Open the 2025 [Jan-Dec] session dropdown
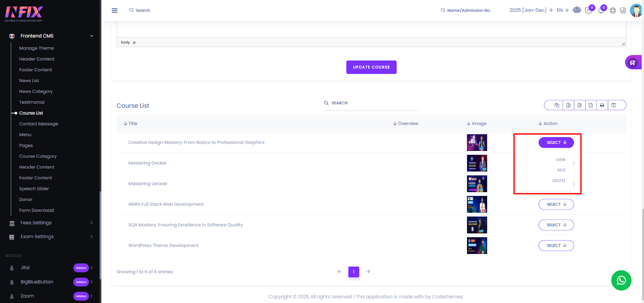Image resolution: width=644 pixels, height=303 pixels. 531,10
